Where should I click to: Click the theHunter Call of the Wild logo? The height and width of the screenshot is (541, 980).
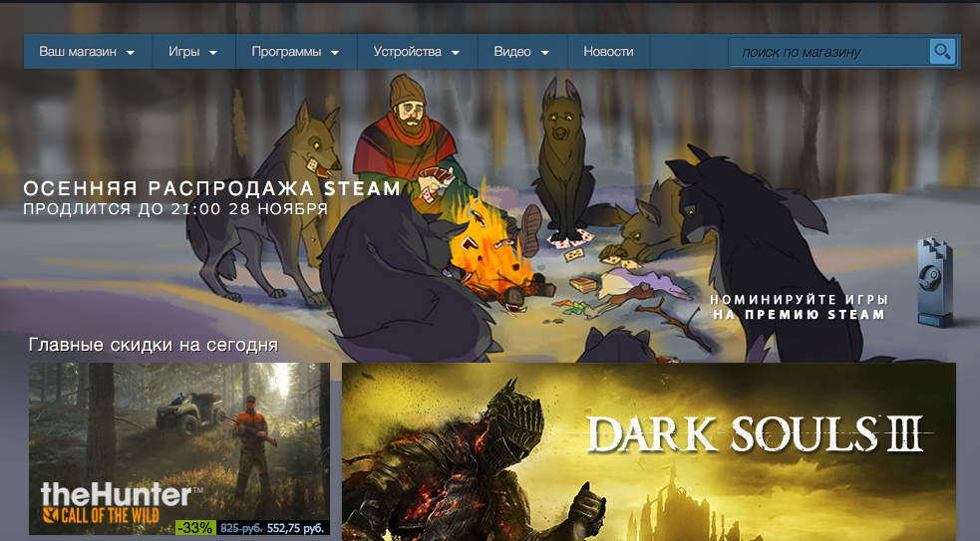pyautogui.click(x=117, y=502)
